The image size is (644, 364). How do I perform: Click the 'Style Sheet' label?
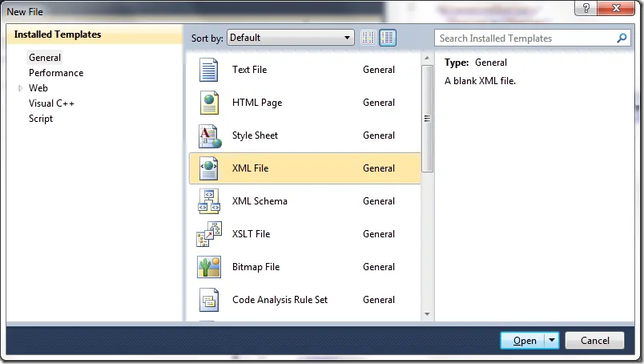point(255,135)
